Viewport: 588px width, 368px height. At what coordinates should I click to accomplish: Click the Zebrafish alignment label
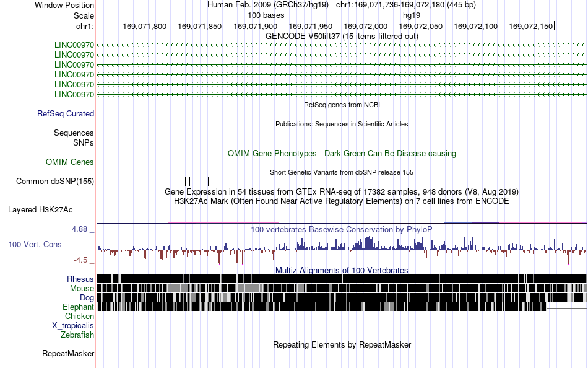[x=77, y=335]
